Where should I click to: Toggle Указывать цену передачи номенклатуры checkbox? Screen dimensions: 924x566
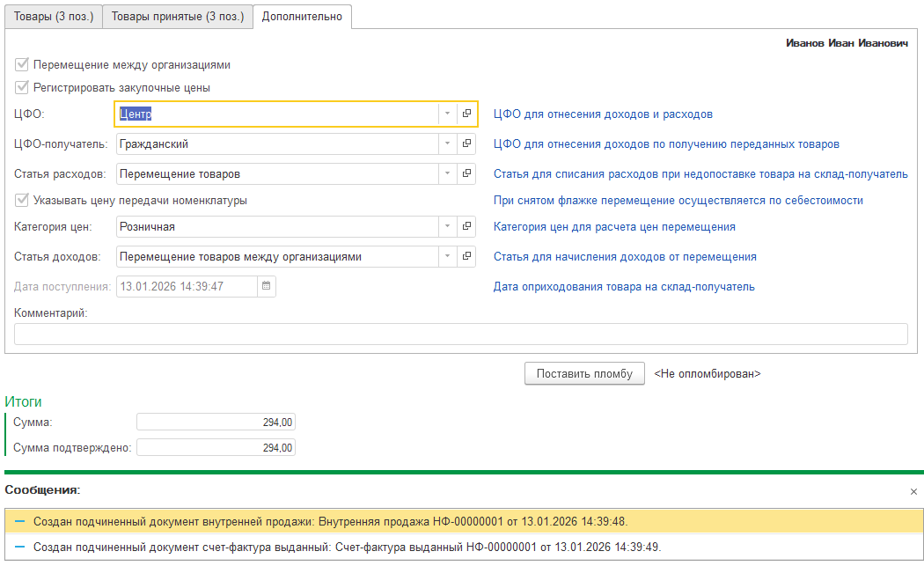22,200
